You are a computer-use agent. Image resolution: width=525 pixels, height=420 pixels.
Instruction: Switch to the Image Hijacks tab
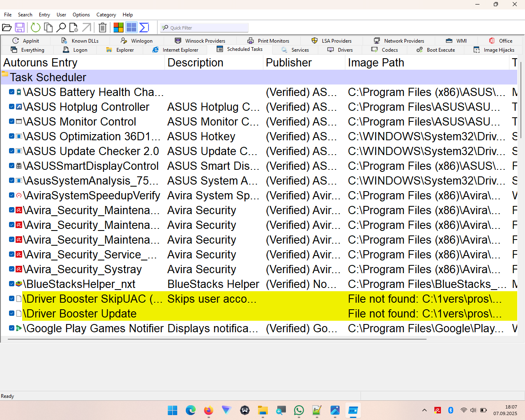(x=494, y=50)
